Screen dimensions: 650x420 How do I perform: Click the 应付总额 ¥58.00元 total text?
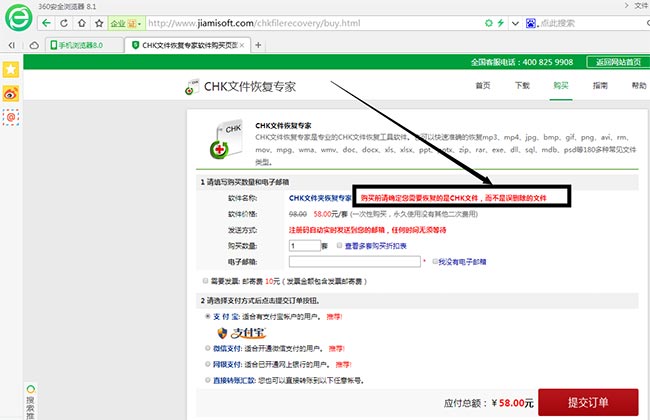[488, 403]
